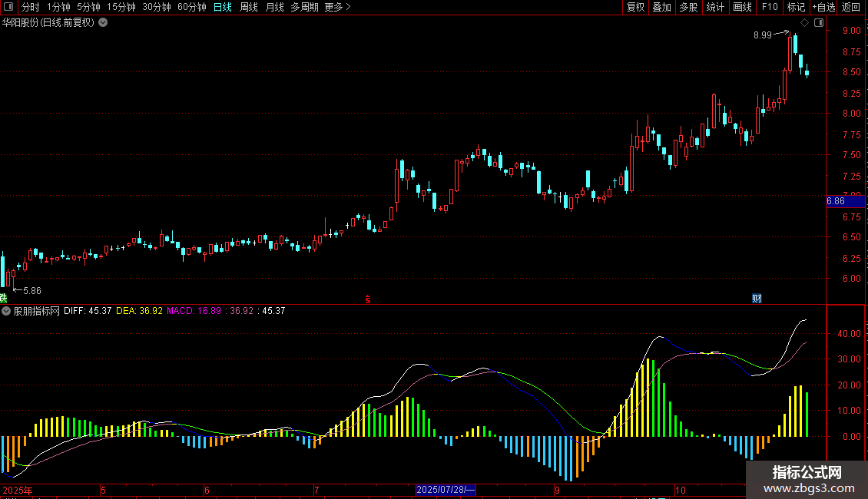The height and width of the screenshot is (499, 868).
Task: Switch to 分时 intraday view
Action: coord(31,7)
